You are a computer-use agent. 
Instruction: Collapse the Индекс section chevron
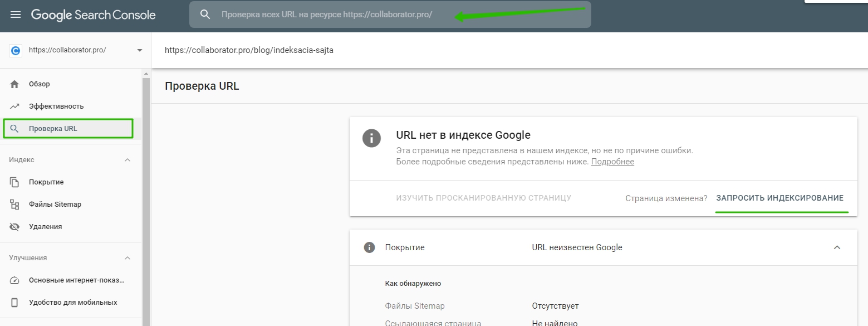pyautogui.click(x=127, y=159)
